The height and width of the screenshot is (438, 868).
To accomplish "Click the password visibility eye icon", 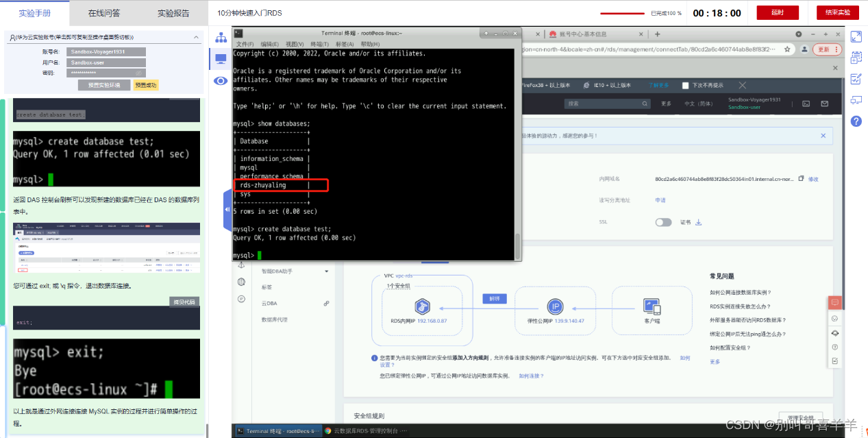I will [138, 73].
